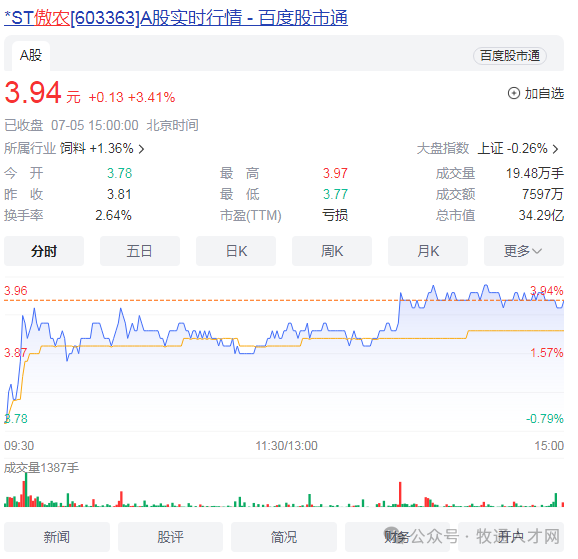Open the 更多 dropdown
The height and width of the screenshot is (559, 578).
(524, 251)
